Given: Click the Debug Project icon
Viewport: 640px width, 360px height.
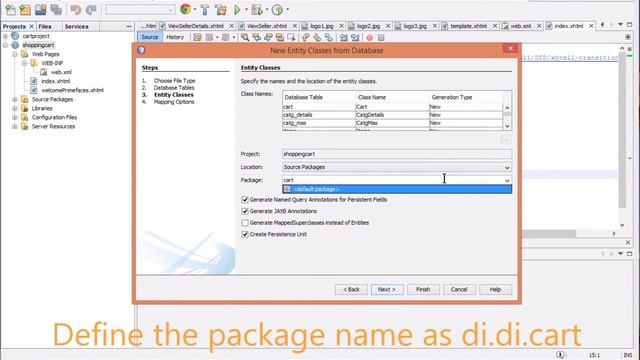Looking at the screenshot, I should [257, 9].
